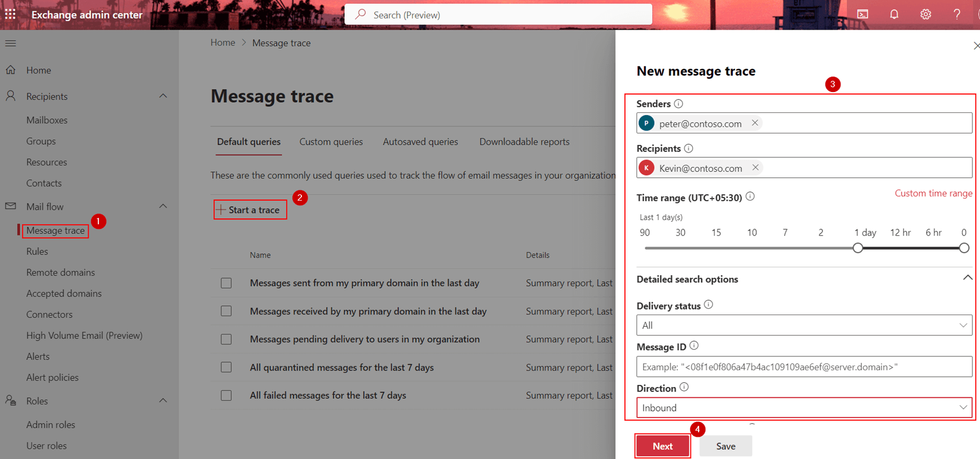
Task: Switch to Default queries tab
Action: tap(249, 142)
